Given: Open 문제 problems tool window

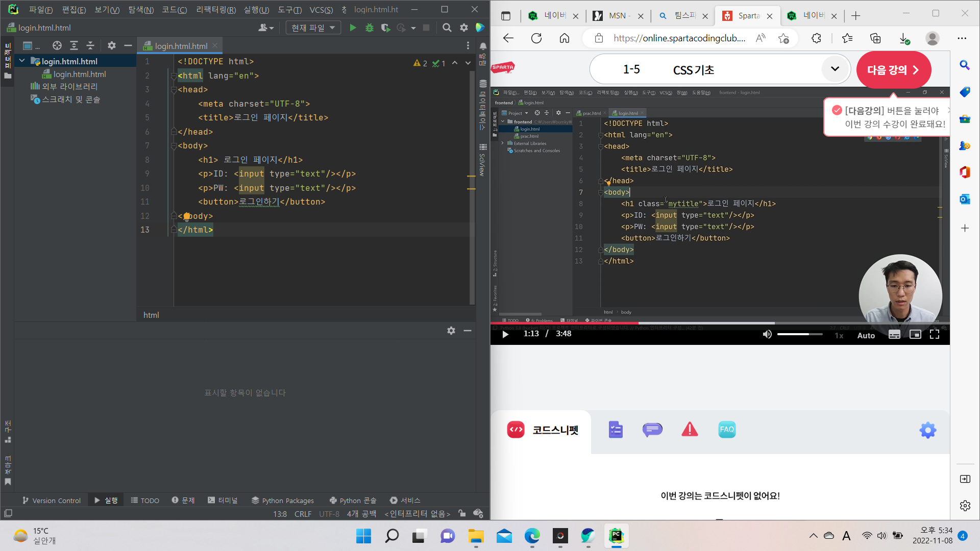Looking at the screenshot, I should click(183, 500).
